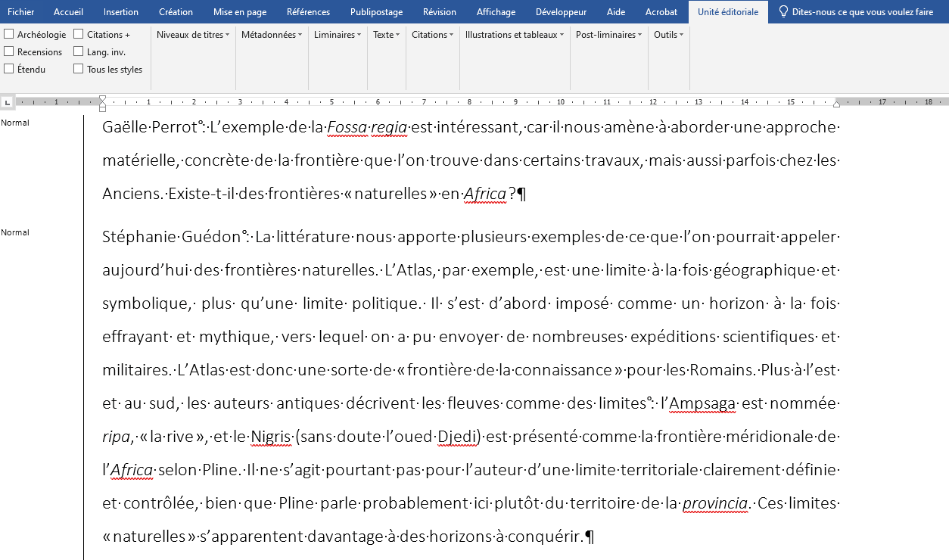Image resolution: width=949 pixels, height=560 pixels.
Task: Open the Publipostage tab
Action: (376, 12)
